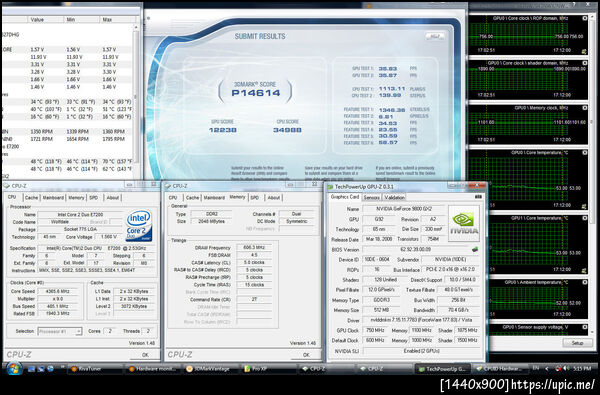This screenshot has height=395, width=600.
Task: Click the yellow tracking icon on the GPU1 Core temperature graph
Action: [584, 270]
